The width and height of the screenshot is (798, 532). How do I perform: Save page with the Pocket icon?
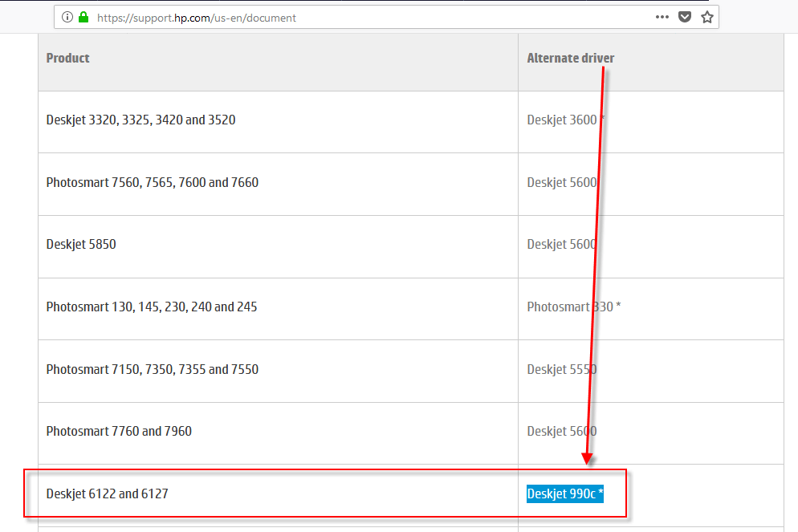coord(685,17)
